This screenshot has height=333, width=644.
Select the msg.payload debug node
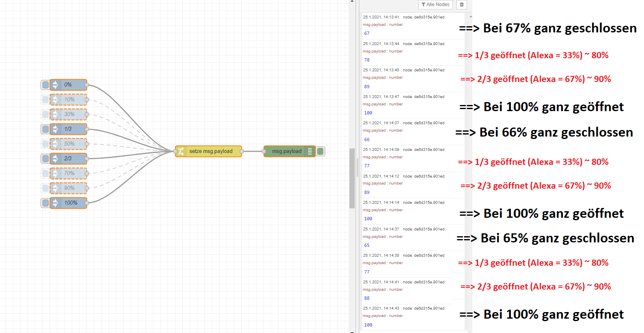pyautogui.click(x=290, y=151)
